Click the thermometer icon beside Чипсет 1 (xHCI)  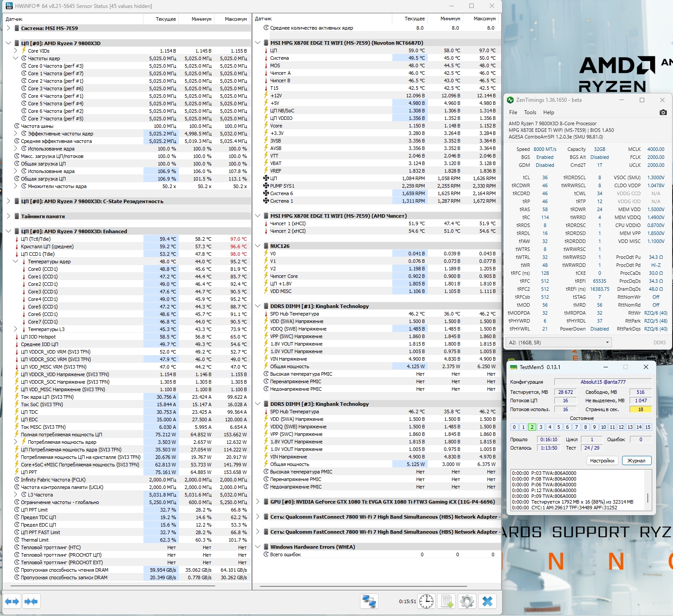point(266,223)
